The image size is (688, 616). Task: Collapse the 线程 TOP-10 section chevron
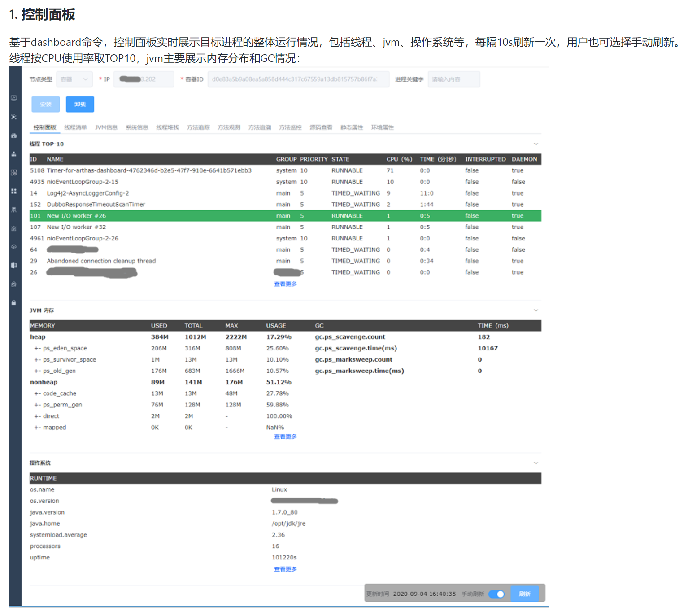(x=536, y=144)
